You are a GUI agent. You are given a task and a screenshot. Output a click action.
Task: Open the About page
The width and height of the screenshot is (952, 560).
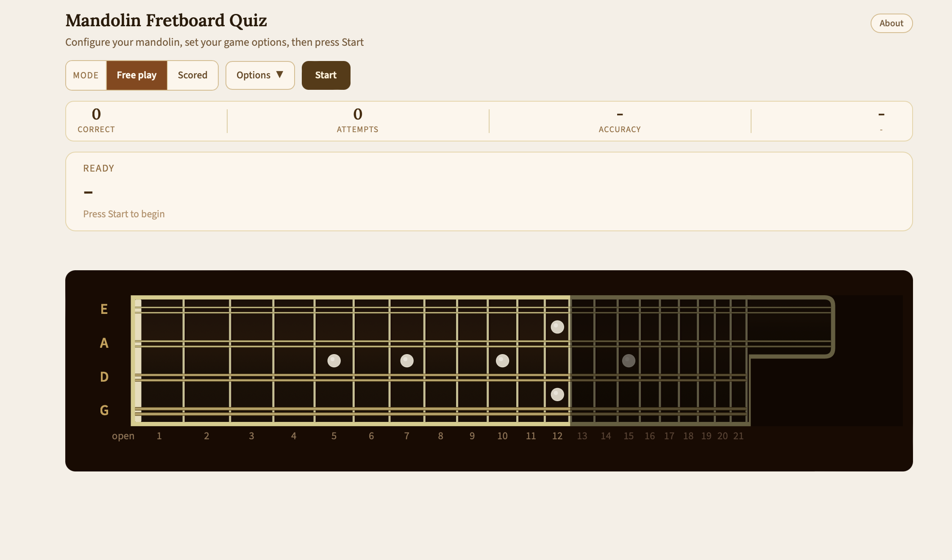[x=891, y=23]
